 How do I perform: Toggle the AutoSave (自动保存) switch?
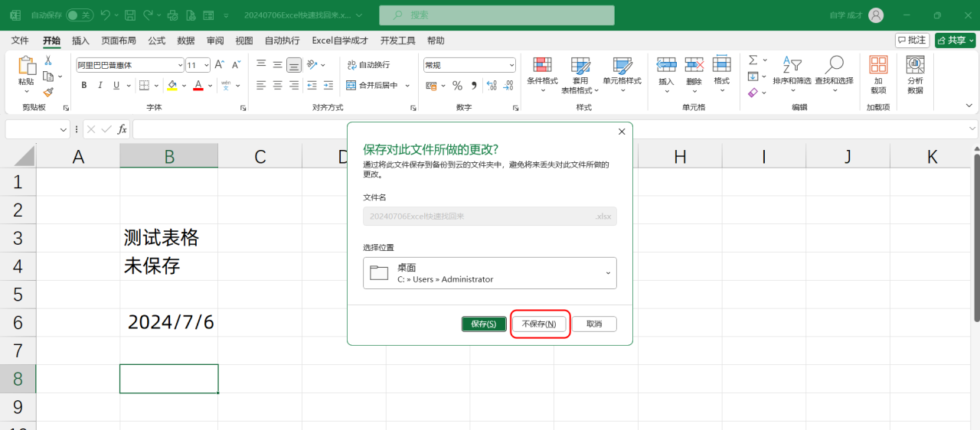pyautogui.click(x=80, y=15)
